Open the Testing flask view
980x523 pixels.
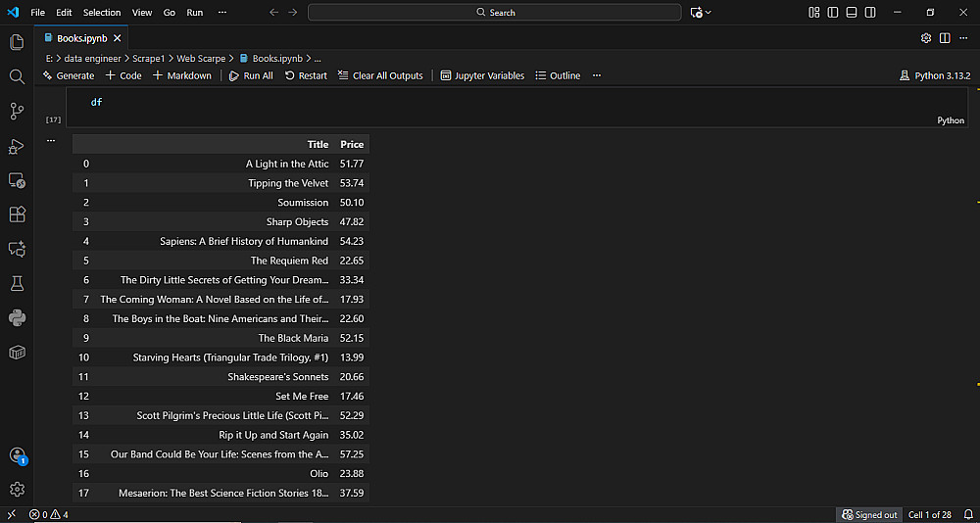click(17, 284)
